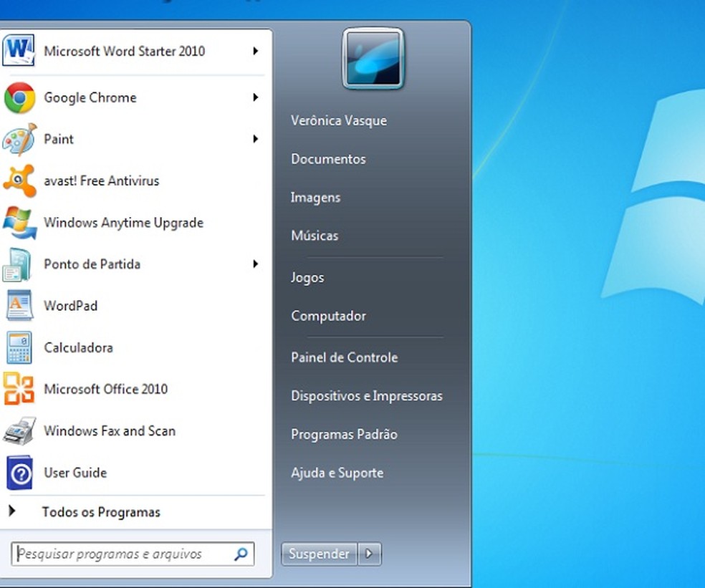Expand Microsoft Word Starter 2010 jump list arrow
The height and width of the screenshot is (588, 705).
tap(255, 51)
